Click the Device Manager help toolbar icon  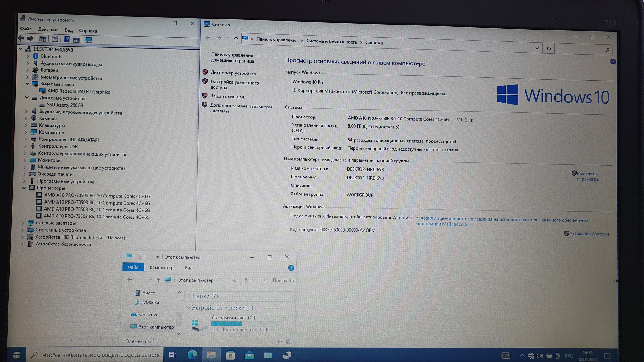point(67,39)
